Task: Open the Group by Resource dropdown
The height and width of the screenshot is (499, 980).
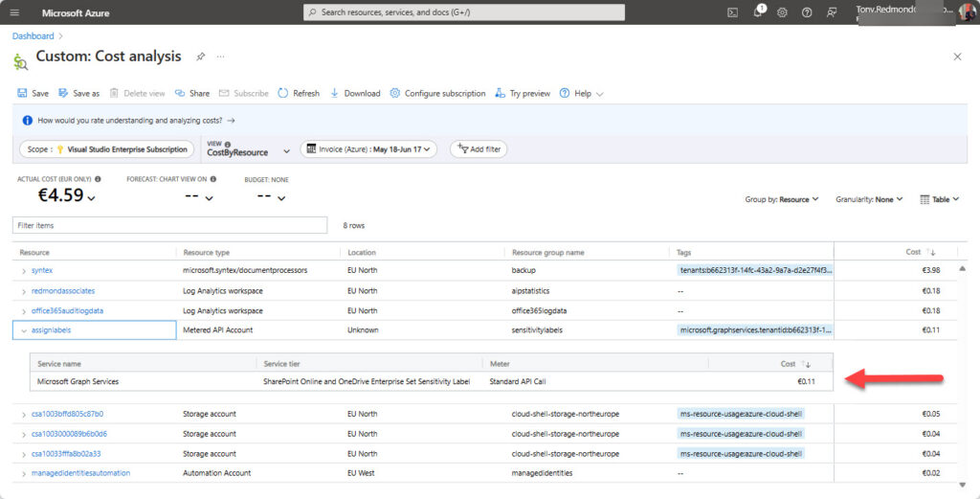Action: (x=781, y=199)
